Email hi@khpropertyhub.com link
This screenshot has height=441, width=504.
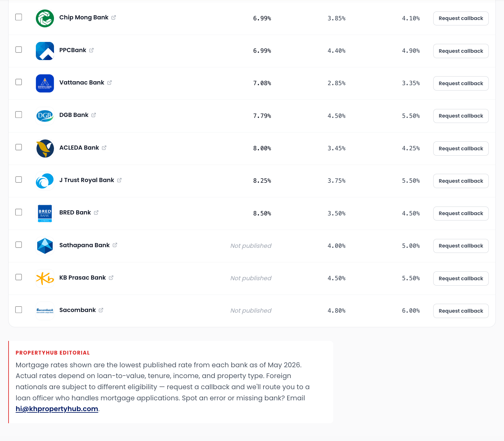[x=57, y=409]
